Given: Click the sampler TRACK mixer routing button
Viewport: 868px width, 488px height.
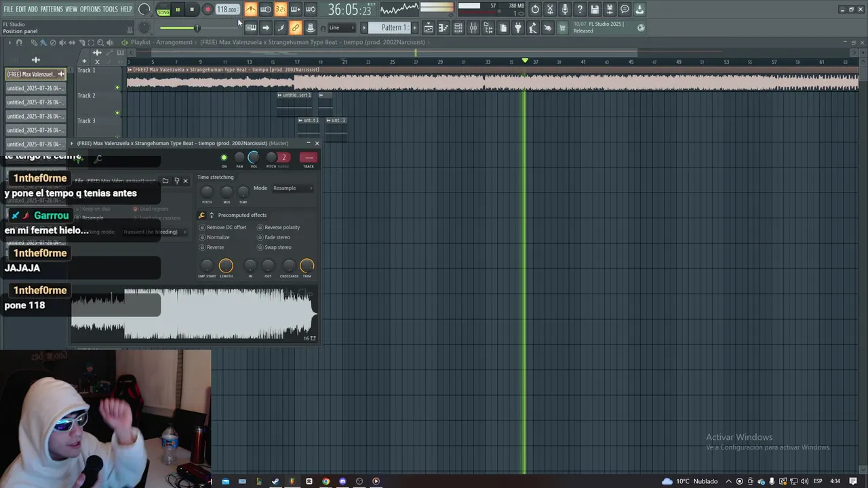Looking at the screenshot, I should [309, 158].
